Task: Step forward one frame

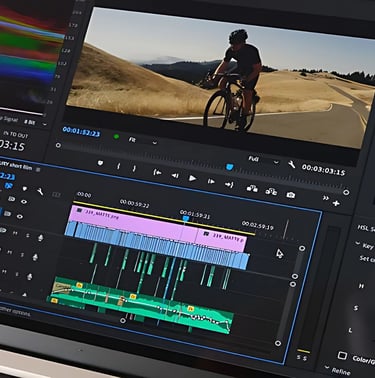Action: pos(211,181)
